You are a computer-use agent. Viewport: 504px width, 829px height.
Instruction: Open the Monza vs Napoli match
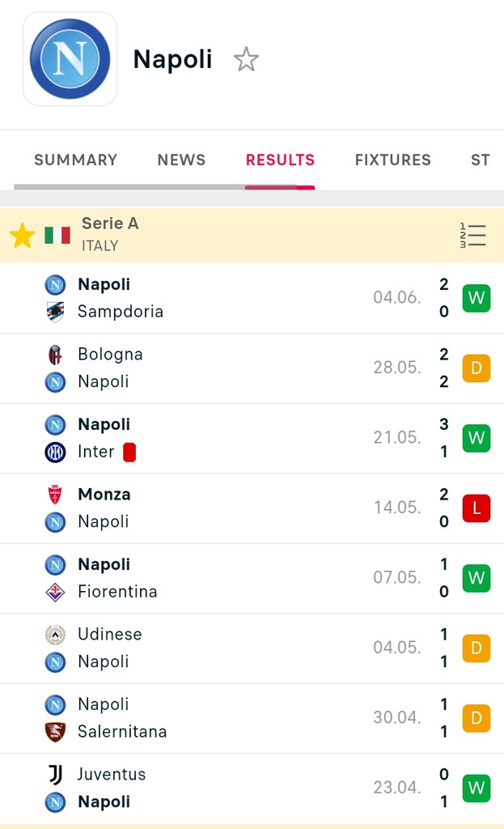(252, 508)
